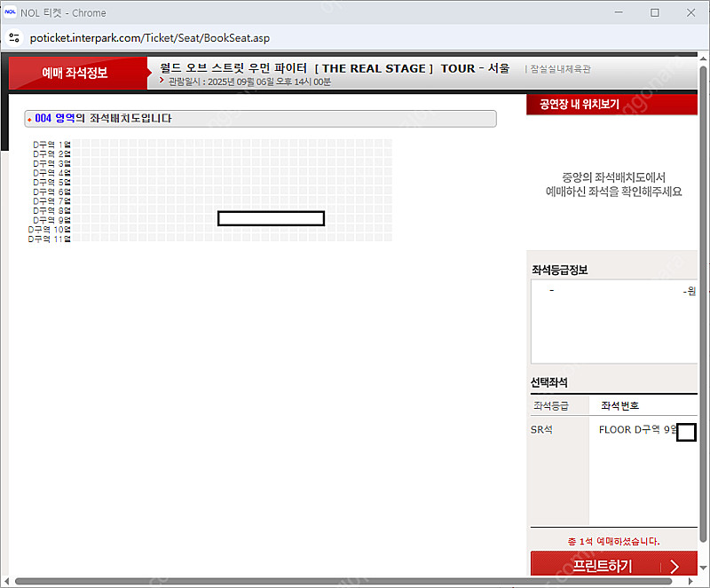Click the 공연장 내 위치보기 panel header
The height and width of the screenshot is (588, 710).
click(x=611, y=104)
